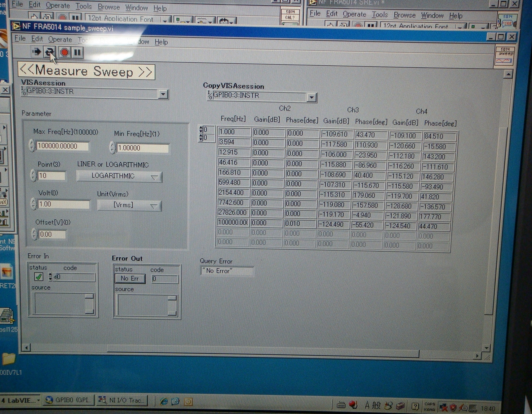Click the upper array index stepper
This screenshot has width=532, height=414.
click(201, 129)
